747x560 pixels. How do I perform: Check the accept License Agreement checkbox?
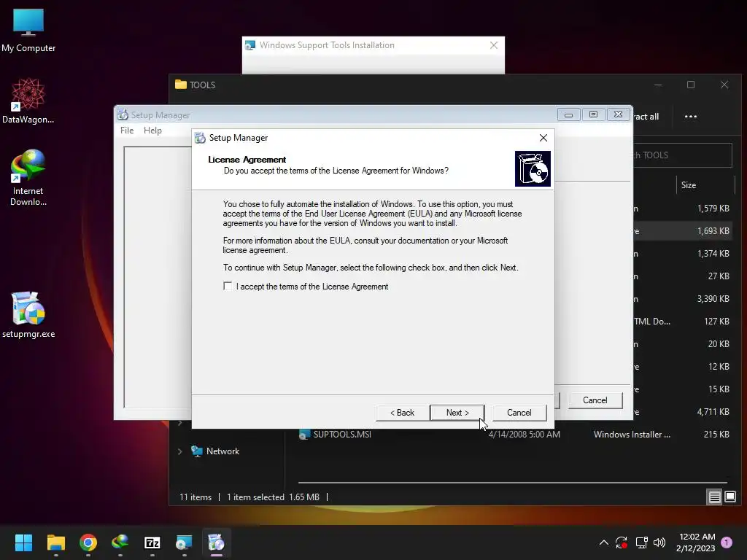tap(228, 286)
